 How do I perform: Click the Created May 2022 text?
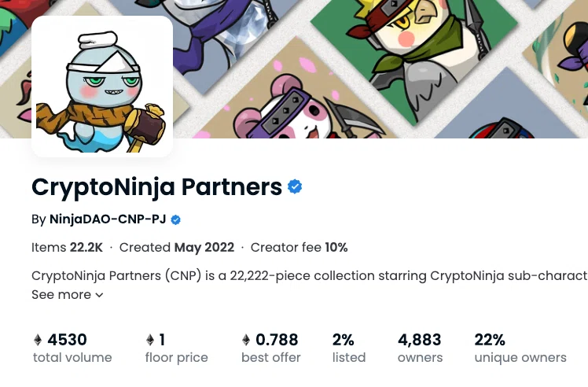[x=177, y=247]
